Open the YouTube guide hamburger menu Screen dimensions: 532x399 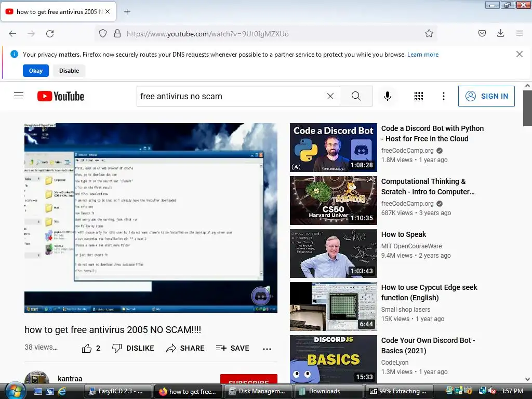tap(19, 96)
